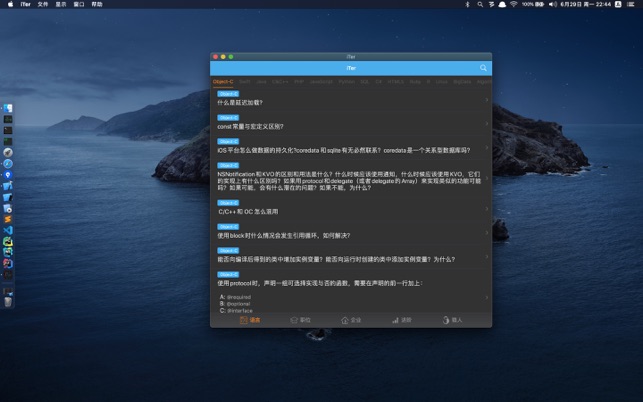Click the date and time in menu bar
643x402 pixels.
(586, 4)
